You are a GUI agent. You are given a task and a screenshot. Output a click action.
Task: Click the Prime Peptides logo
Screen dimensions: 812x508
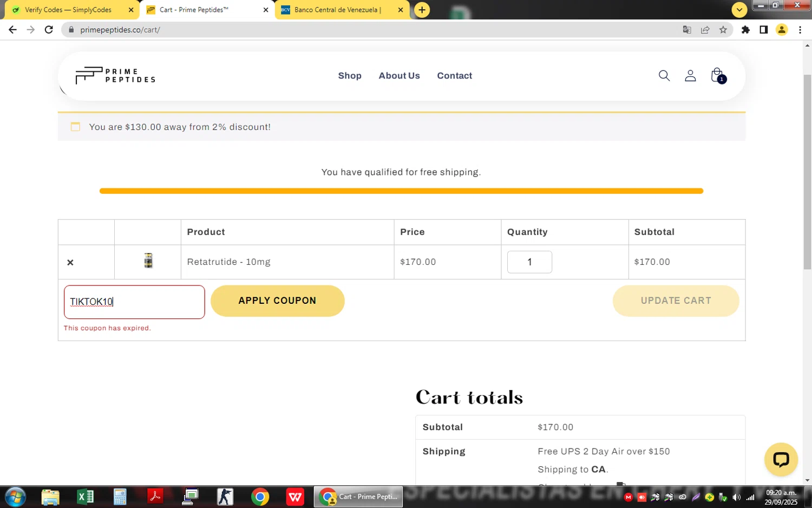pos(115,75)
